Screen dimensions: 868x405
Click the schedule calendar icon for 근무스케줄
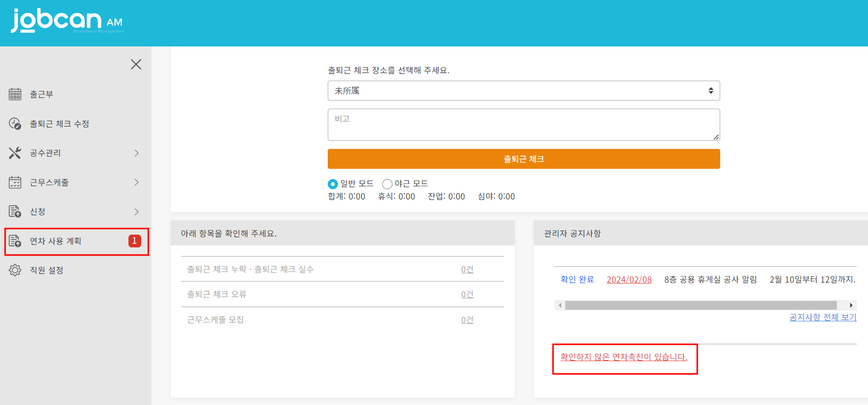15,183
